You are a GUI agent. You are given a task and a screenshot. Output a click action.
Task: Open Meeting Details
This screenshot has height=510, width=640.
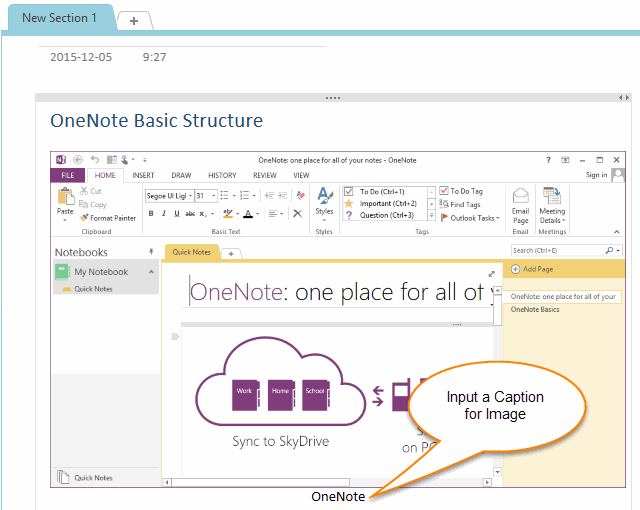point(552,206)
